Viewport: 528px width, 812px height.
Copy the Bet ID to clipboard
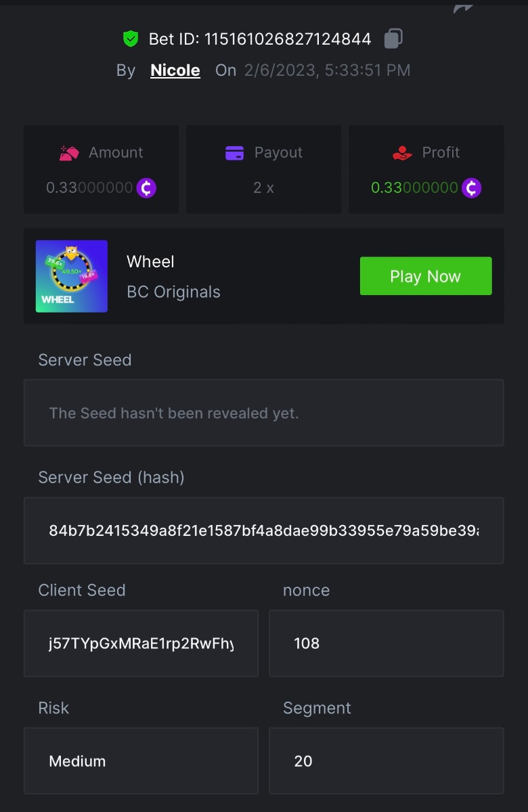click(x=393, y=39)
